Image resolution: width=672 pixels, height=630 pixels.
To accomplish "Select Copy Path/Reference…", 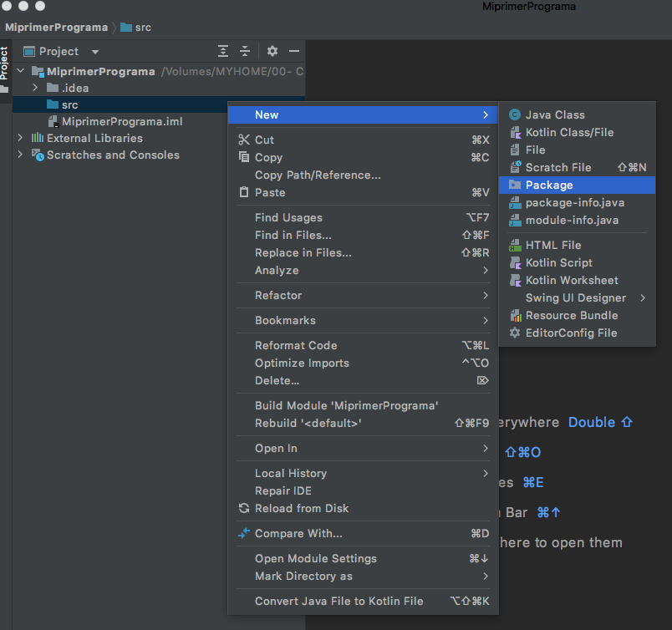I will (x=363, y=175).
